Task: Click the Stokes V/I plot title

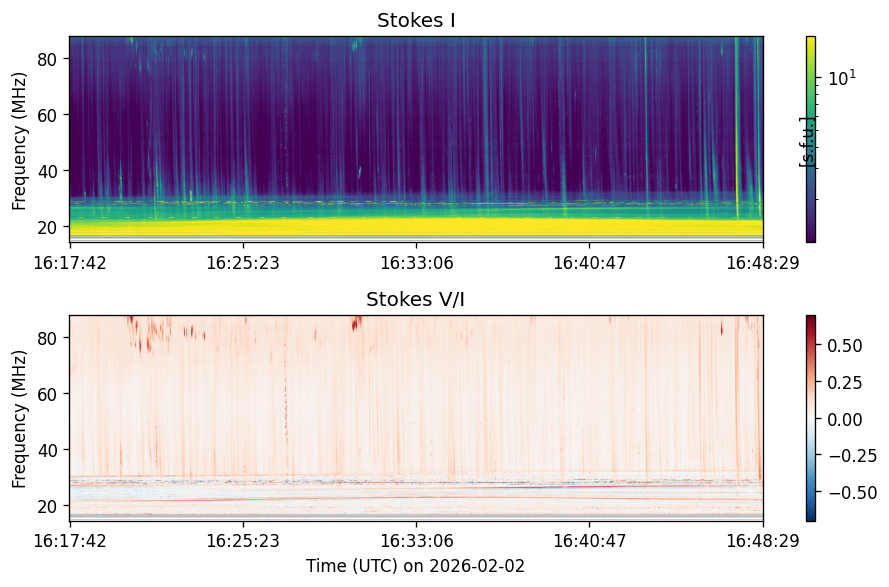Action: coord(416,299)
